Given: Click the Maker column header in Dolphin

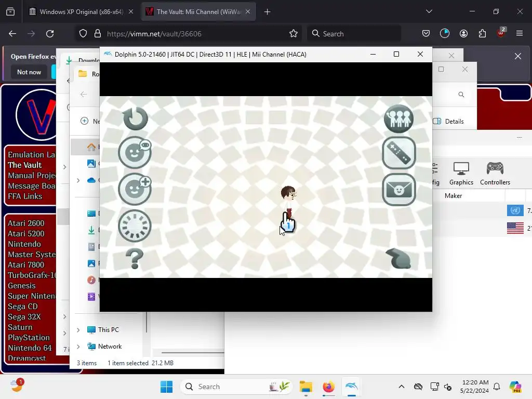Looking at the screenshot, I should 453,196.
